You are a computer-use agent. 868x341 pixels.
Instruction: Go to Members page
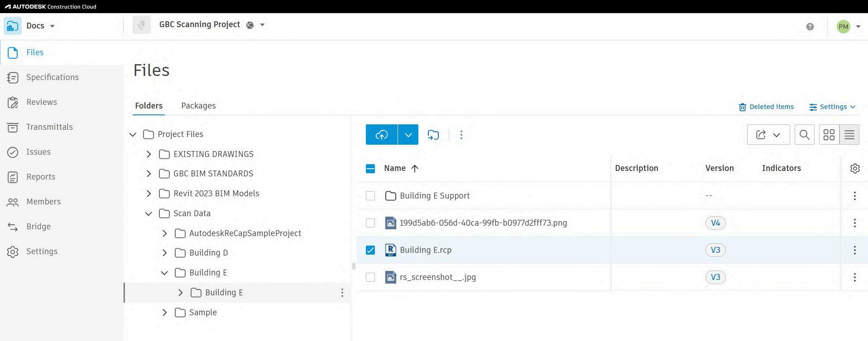43,202
